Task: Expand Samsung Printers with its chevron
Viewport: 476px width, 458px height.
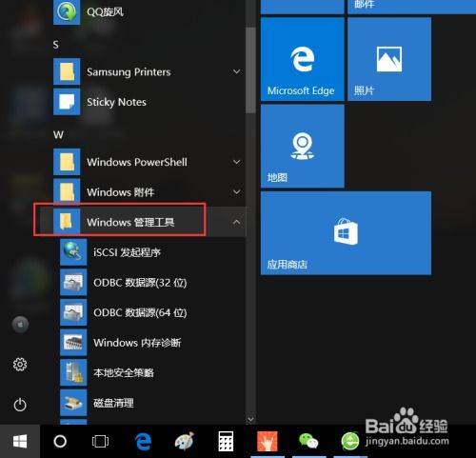Action: (237, 71)
